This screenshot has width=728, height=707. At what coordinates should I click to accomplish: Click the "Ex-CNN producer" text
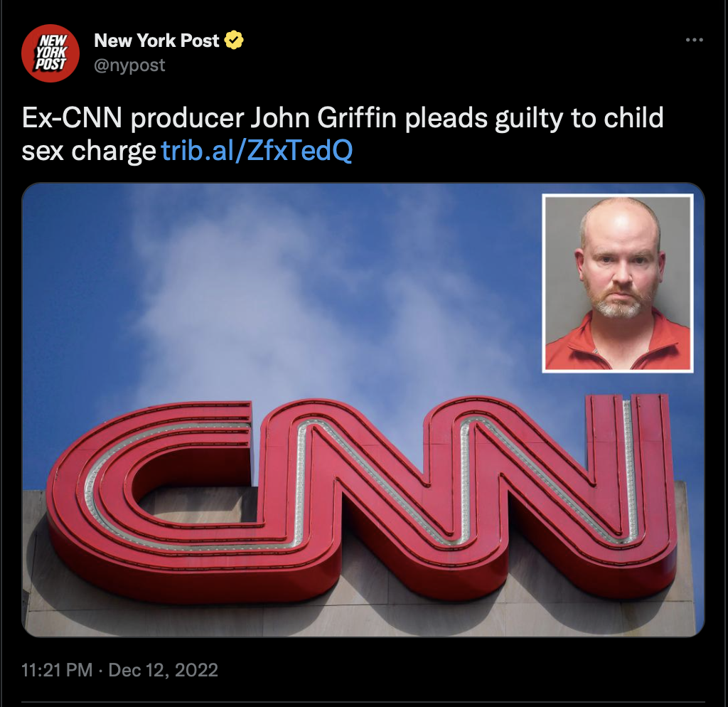[x=133, y=118]
